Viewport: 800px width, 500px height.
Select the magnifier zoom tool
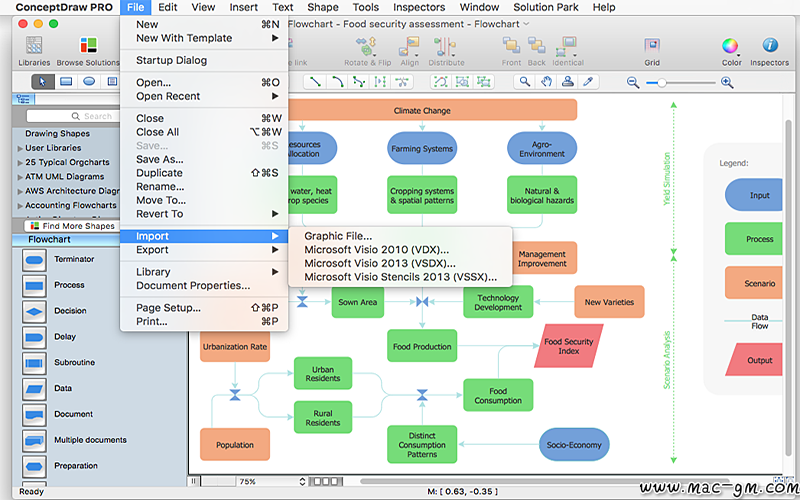point(524,82)
